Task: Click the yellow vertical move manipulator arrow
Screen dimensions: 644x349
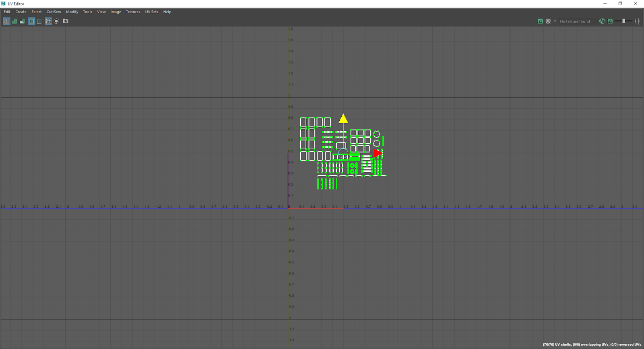Action: coord(343,118)
